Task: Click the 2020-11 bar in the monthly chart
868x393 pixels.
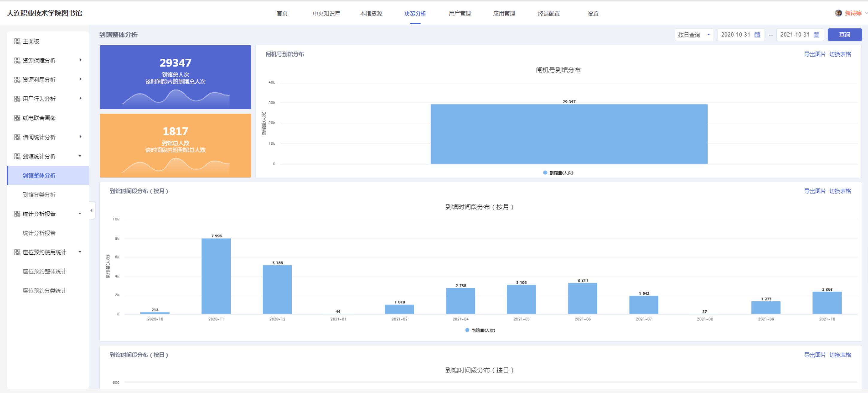Action: 216,276
